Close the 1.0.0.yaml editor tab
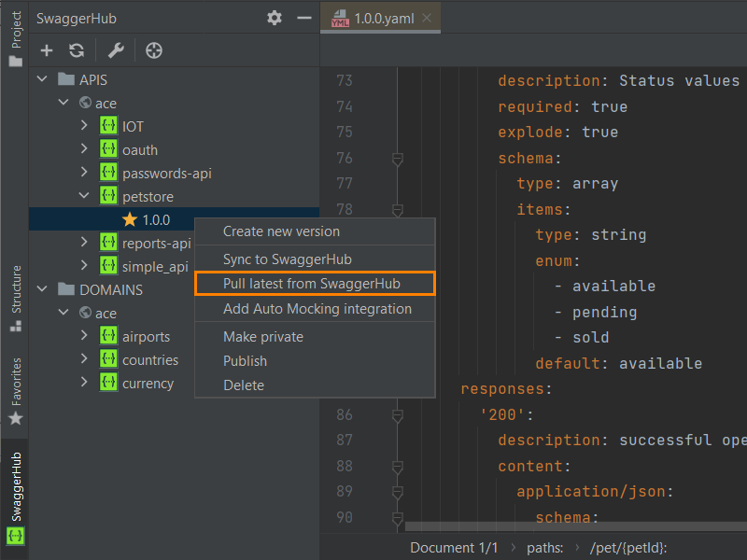 427,18
